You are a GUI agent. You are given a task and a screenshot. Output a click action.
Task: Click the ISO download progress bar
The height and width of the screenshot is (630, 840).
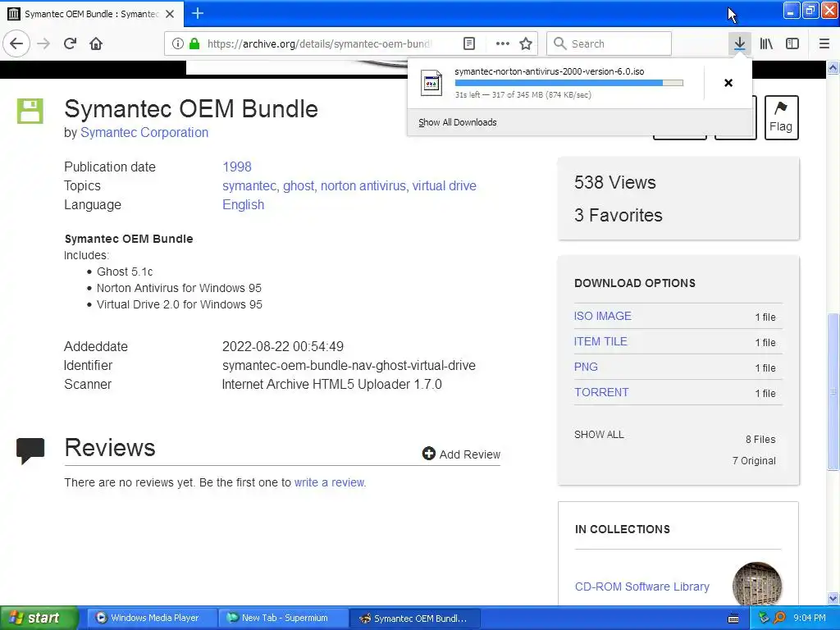[x=568, y=83]
